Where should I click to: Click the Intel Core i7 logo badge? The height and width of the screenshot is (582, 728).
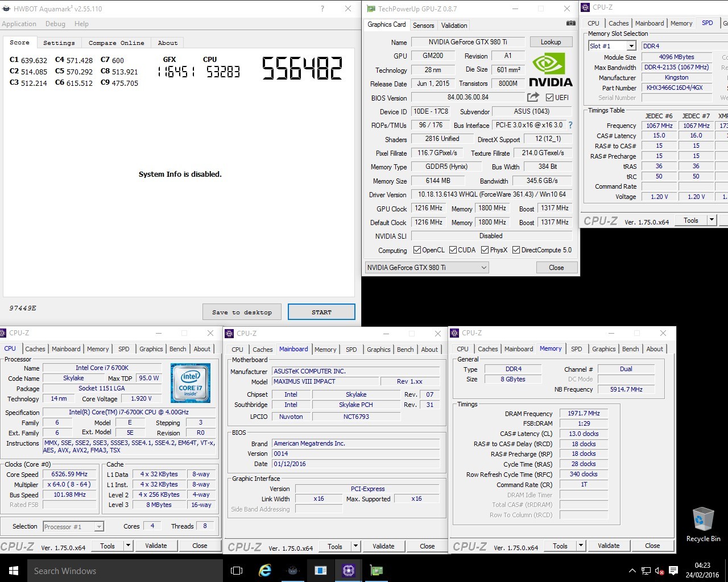pyautogui.click(x=191, y=383)
